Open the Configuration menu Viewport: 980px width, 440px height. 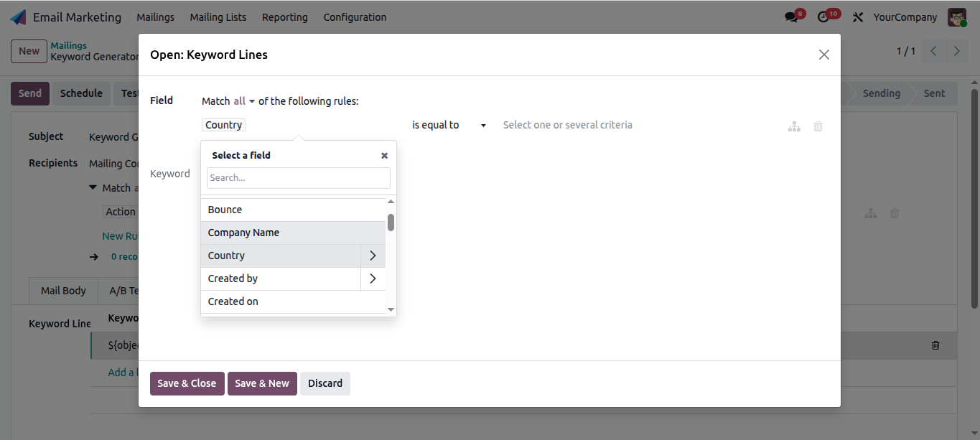coord(355,17)
